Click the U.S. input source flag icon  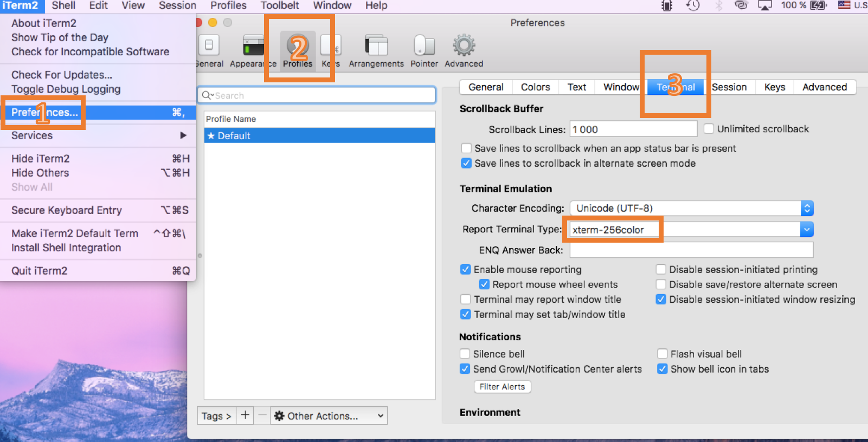tap(844, 5)
